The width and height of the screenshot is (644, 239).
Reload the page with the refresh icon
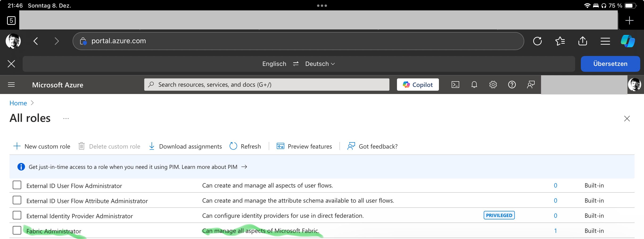(537, 41)
